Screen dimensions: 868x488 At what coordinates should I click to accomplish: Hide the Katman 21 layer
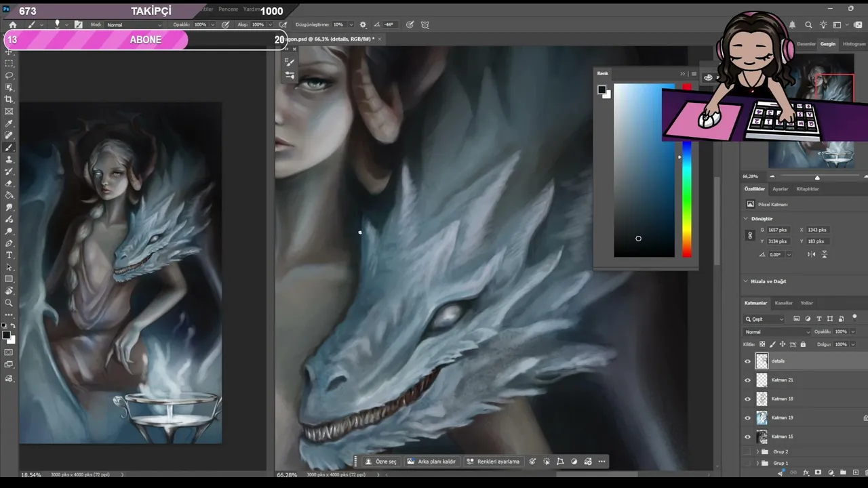(748, 380)
